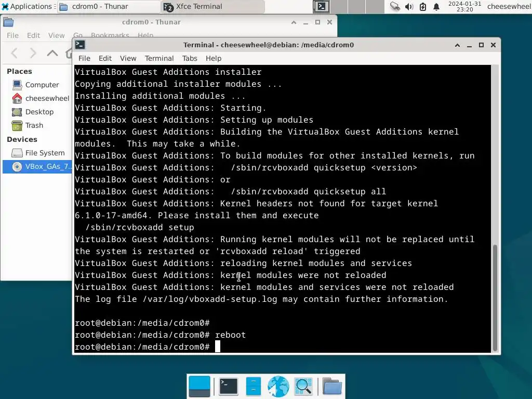Select VBox_GAs device in Thunar sidebar
Viewport: 532px width, 399px height.
point(37,167)
